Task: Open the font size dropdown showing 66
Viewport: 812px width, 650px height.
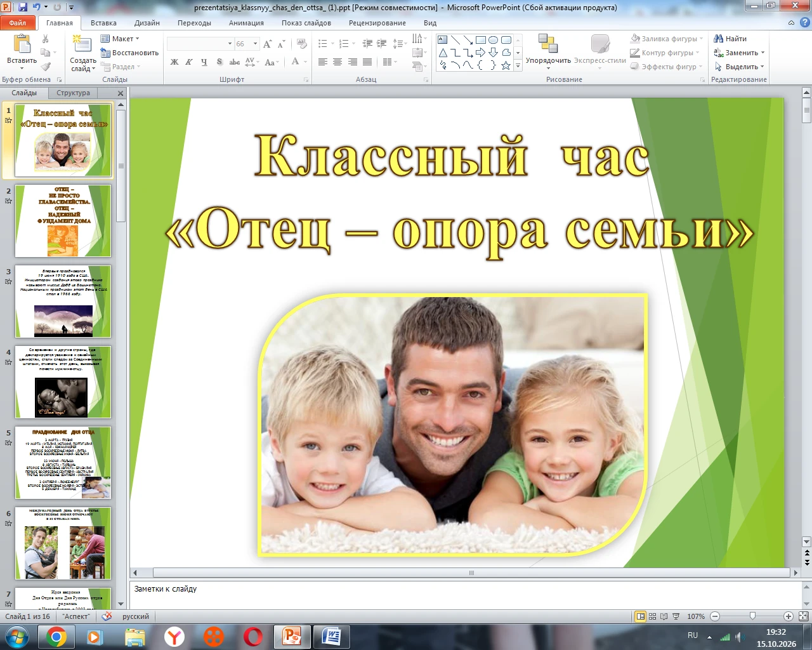Action: pos(256,44)
